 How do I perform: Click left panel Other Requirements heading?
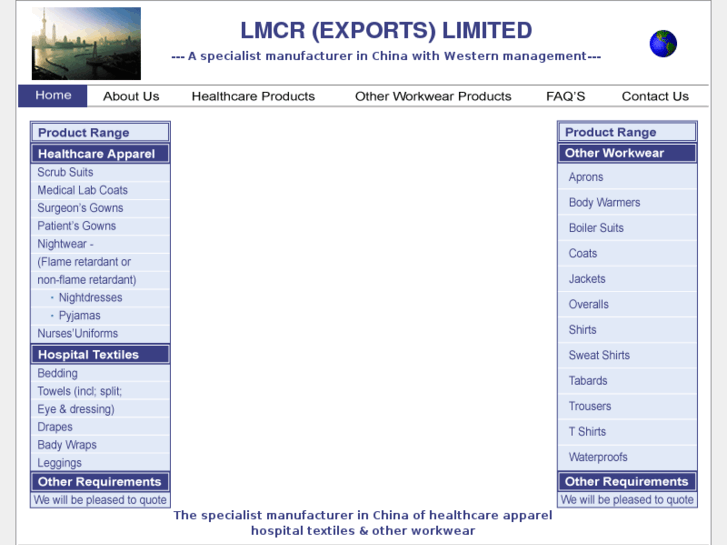click(x=100, y=482)
